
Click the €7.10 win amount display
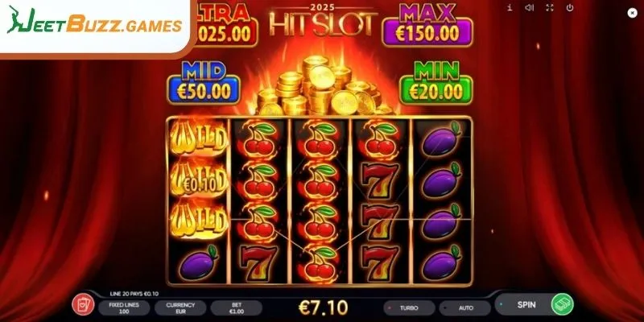pos(324,308)
